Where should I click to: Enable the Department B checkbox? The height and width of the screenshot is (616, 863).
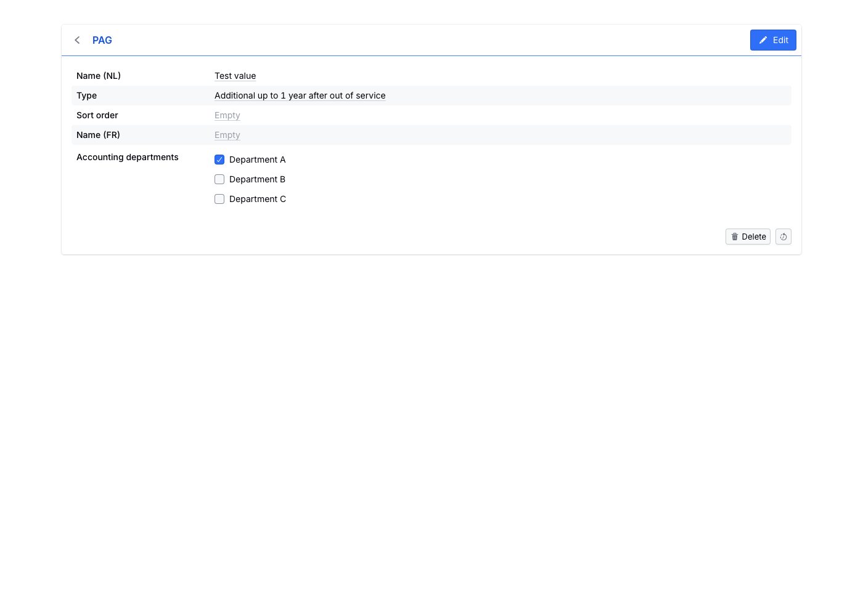point(219,179)
